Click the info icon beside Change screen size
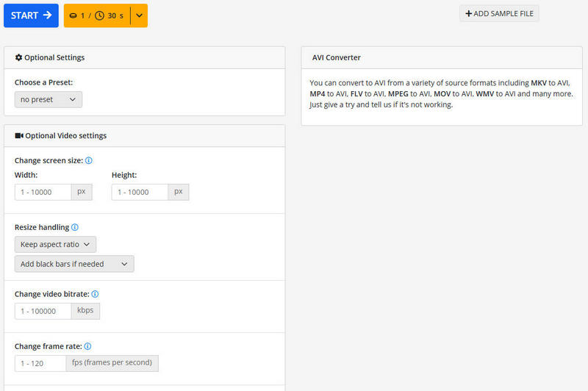The height and width of the screenshot is (391, 588). pos(89,160)
